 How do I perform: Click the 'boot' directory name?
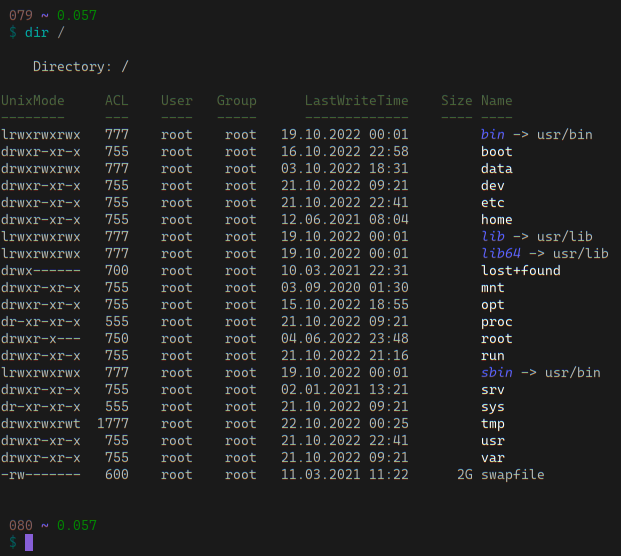pyautogui.click(x=497, y=152)
